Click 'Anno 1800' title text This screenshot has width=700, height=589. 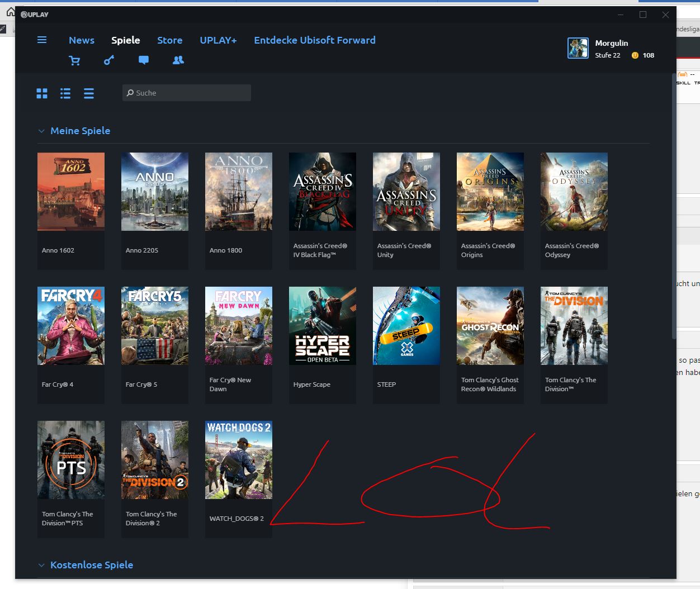(226, 250)
